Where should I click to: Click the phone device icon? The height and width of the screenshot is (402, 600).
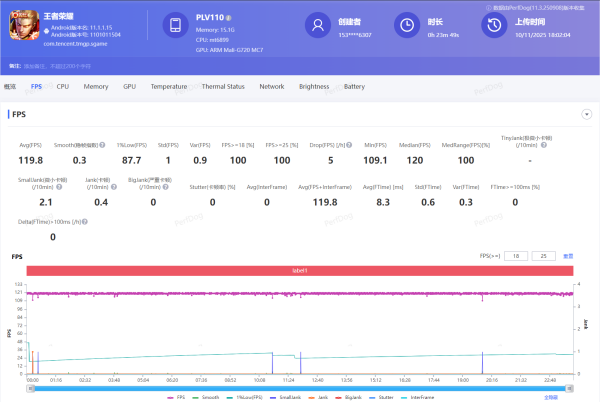point(175,25)
